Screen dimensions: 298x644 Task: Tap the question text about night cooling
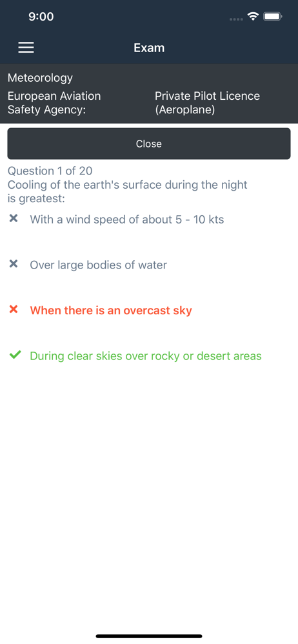[x=128, y=192]
